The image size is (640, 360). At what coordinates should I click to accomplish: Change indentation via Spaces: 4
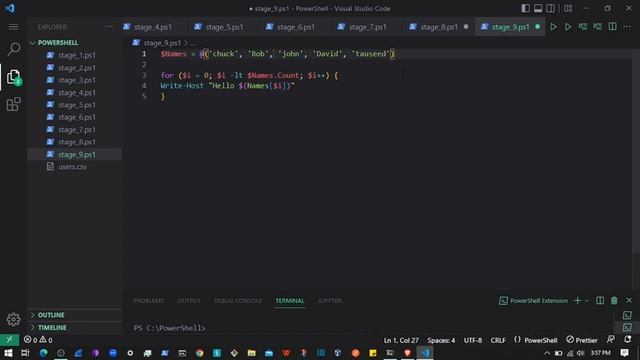click(441, 340)
